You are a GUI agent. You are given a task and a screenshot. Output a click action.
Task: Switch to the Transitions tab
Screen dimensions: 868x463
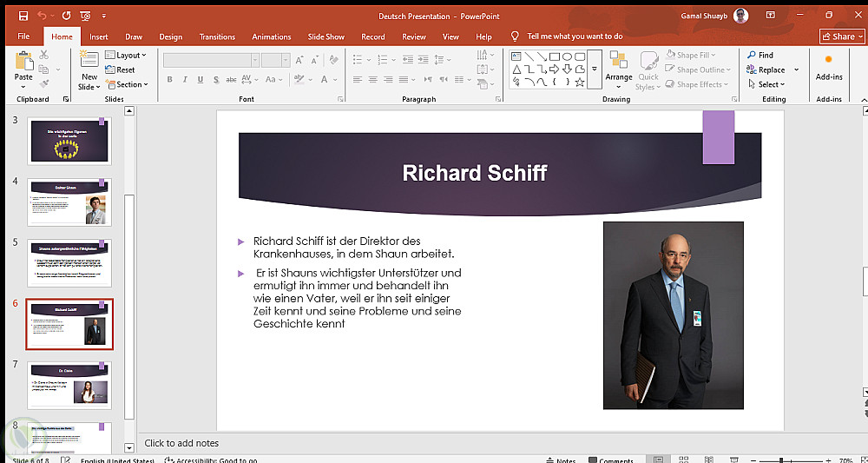[217, 36]
